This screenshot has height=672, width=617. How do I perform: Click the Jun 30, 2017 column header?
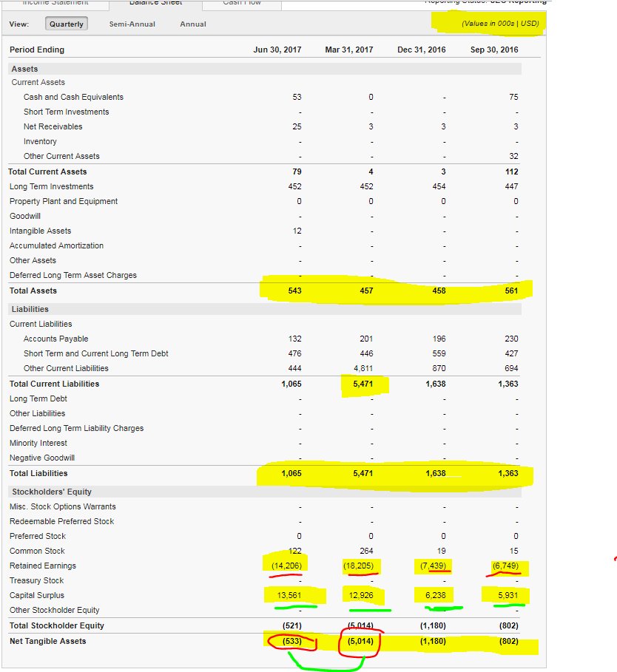tap(277, 50)
